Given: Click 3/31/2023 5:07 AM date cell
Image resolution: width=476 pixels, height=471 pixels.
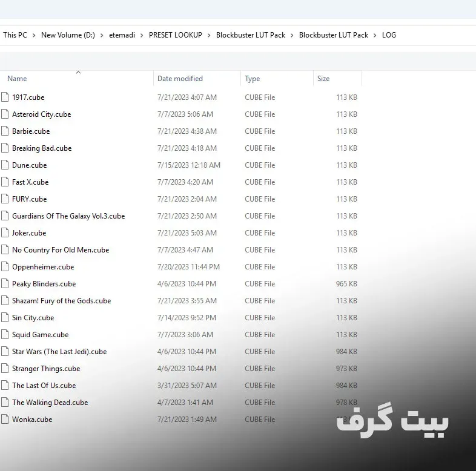Looking at the screenshot, I should (187, 386).
